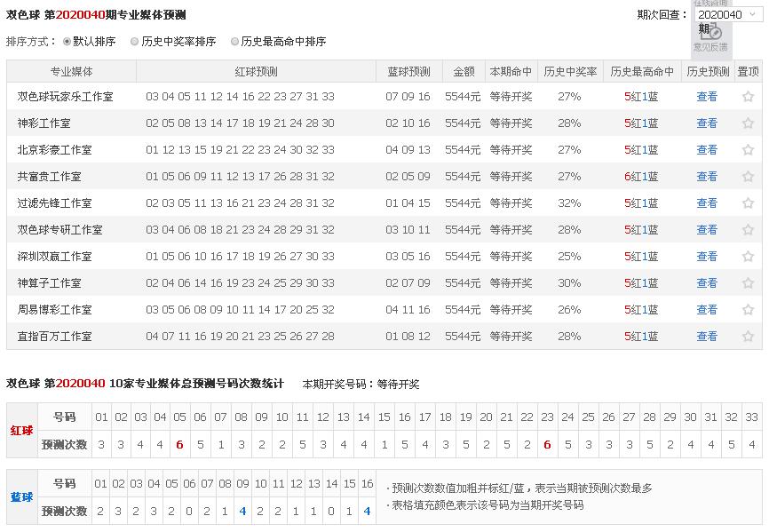Pin 双色球玩家乐工作室 with its star icon
Image resolution: width=769 pixels, height=532 pixels.
point(748,97)
